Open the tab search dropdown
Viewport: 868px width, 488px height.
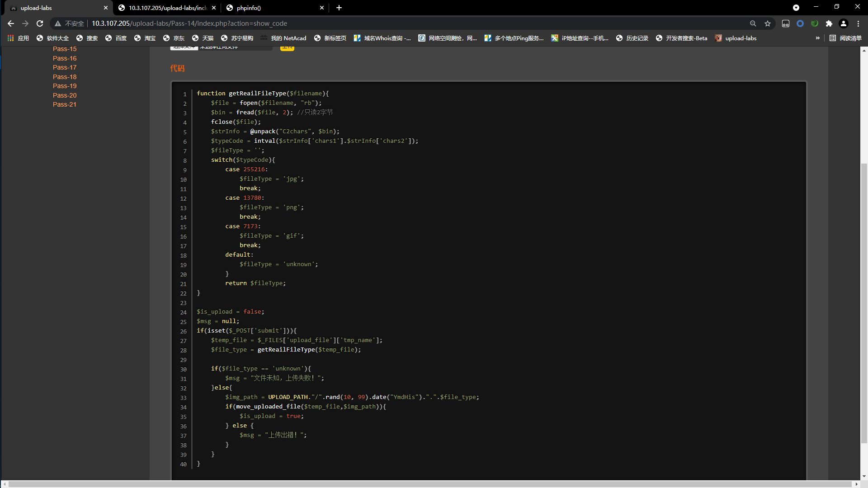[x=796, y=8]
